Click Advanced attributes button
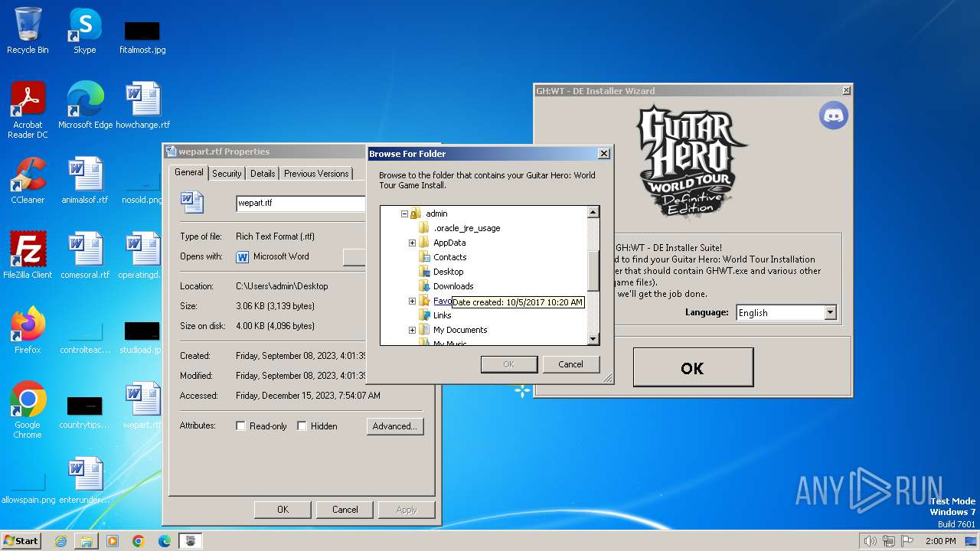980x551 pixels. (395, 426)
